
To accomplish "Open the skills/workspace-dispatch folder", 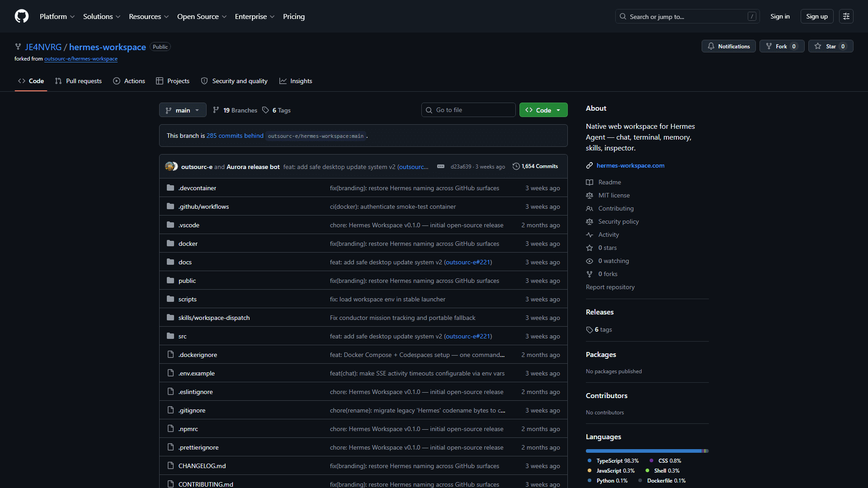I will coord(214,318).
